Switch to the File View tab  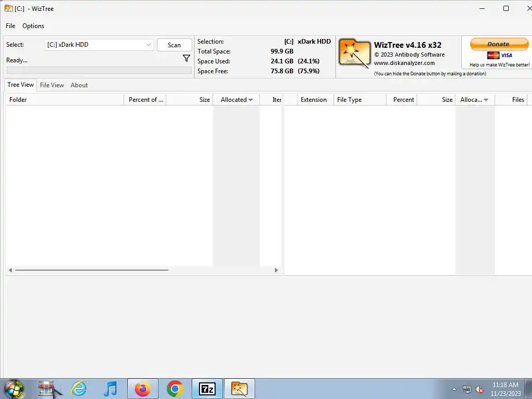(52, 85)
